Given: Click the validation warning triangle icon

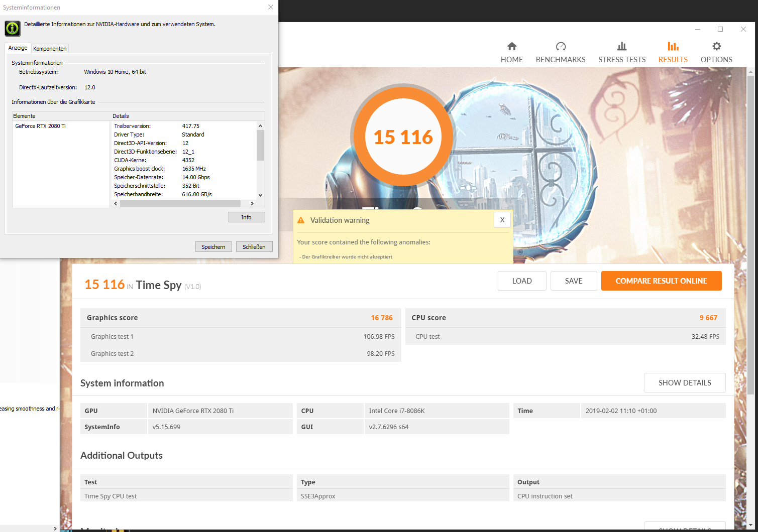Looking at the screenshot, I should click(x=301, y=220).
